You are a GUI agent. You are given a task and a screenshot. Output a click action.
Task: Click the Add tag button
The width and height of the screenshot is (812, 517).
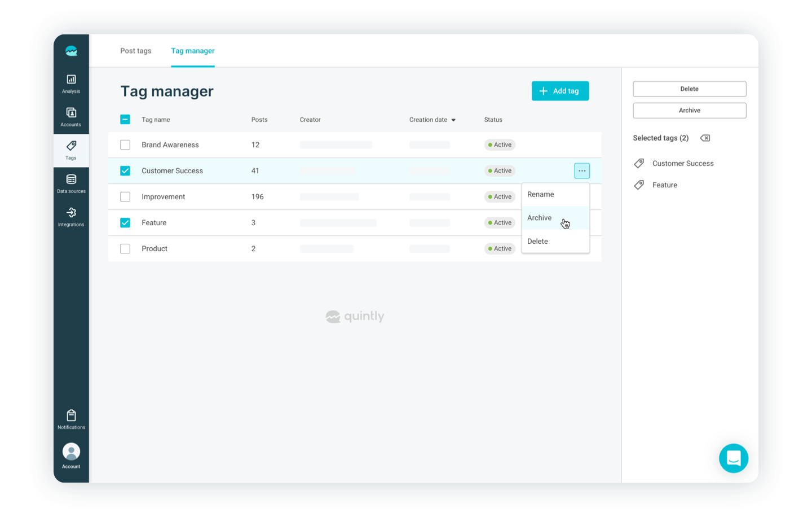pyautogui.click(x=560, y=91)
